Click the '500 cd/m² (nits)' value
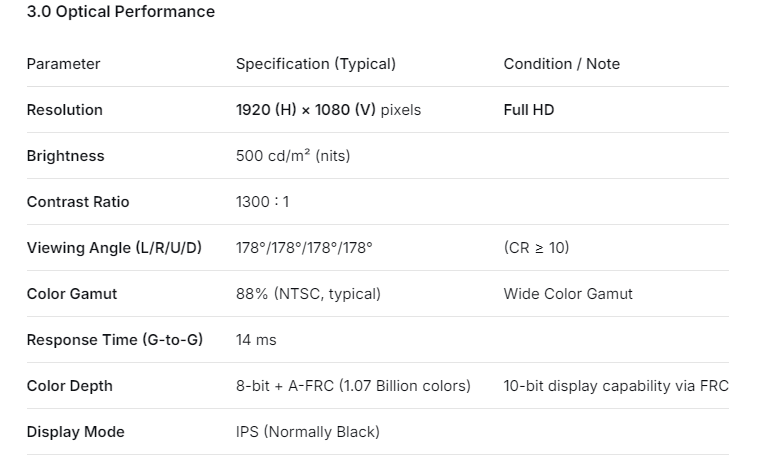 [293, 156]
